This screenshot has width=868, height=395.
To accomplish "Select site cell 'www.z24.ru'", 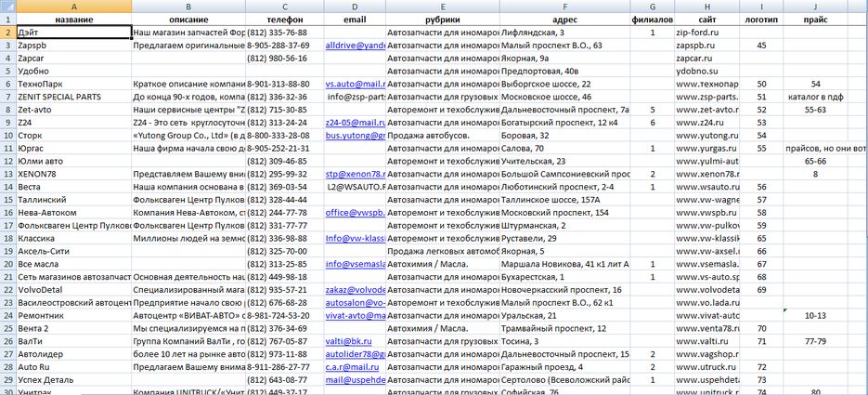I will click(x=706, y=123).
